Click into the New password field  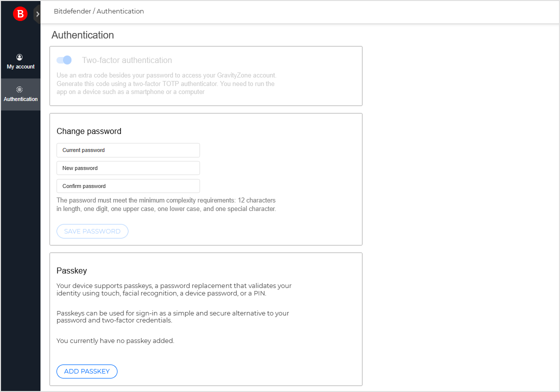click(x=128, y=168)
